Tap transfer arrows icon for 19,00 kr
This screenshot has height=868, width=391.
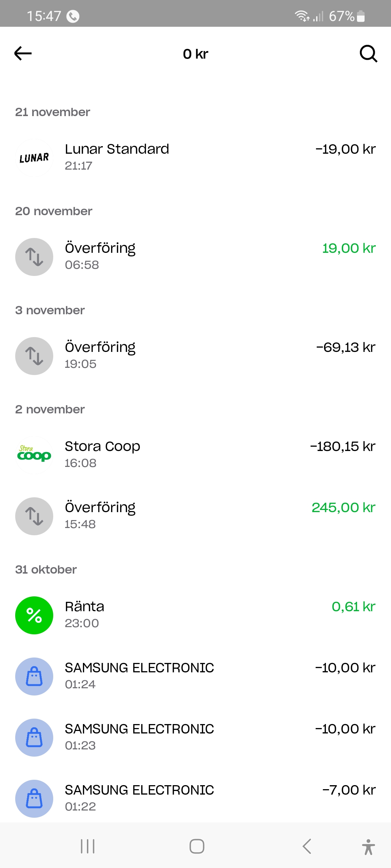pos(34,257)
